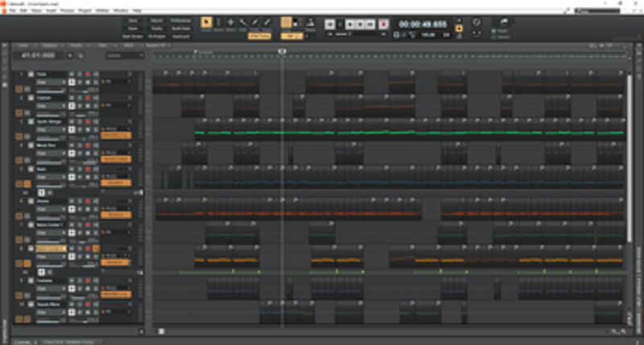Image resolution: width=644 pixels, height=345 pixels.
Task: Activate the Draw tool
Action: click(x=254, y=23)
